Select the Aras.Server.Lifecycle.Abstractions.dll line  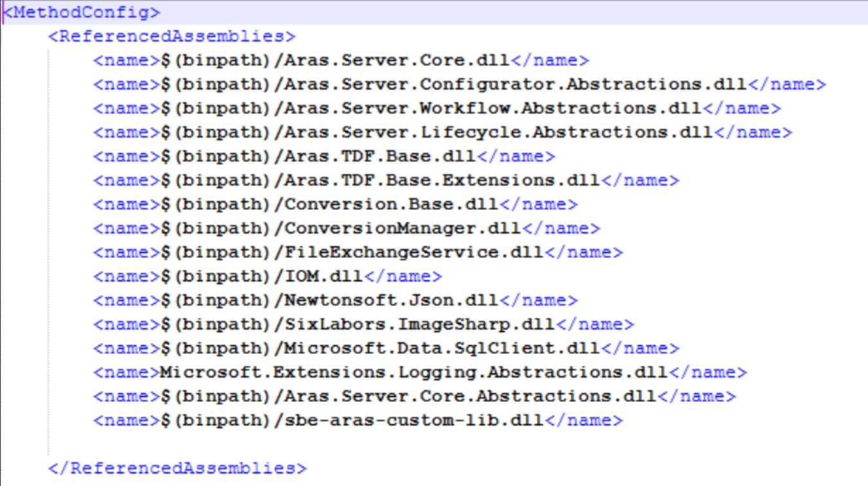(x=498, y=132)
